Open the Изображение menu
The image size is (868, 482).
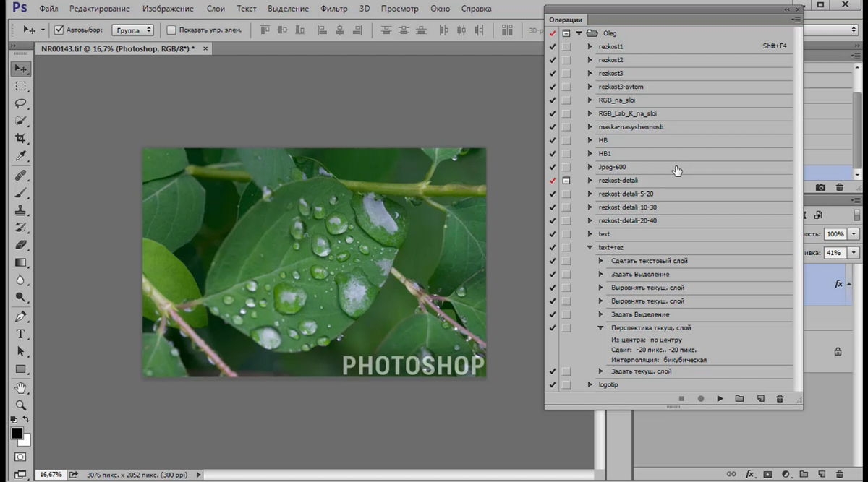pyautogui.click(x=168, y=9)
